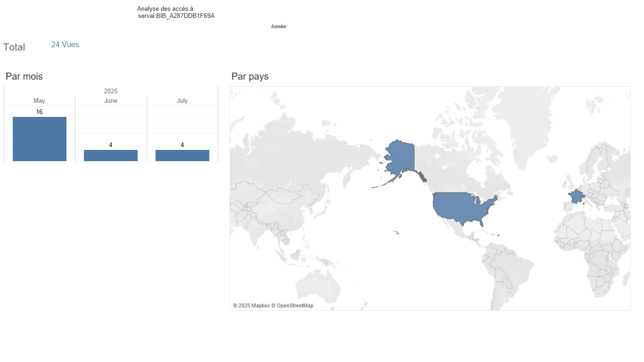
Task: Click the June bar with 4 views
Action: 111,156
